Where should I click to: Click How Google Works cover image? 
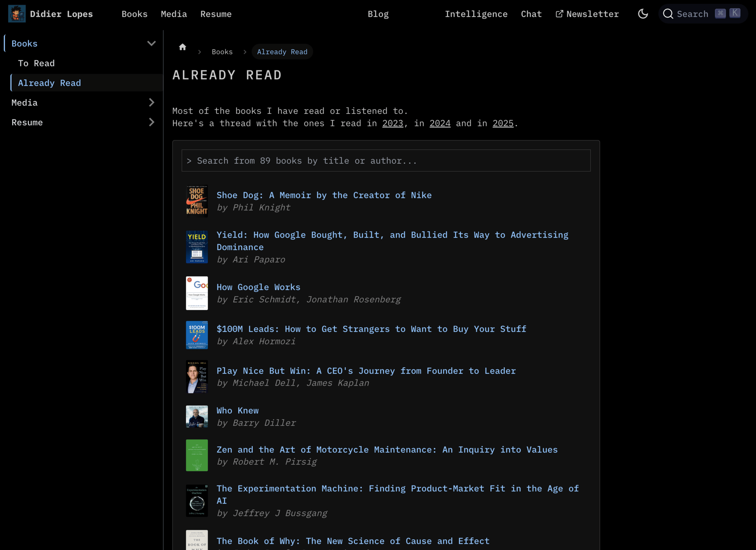coord(196,293)
